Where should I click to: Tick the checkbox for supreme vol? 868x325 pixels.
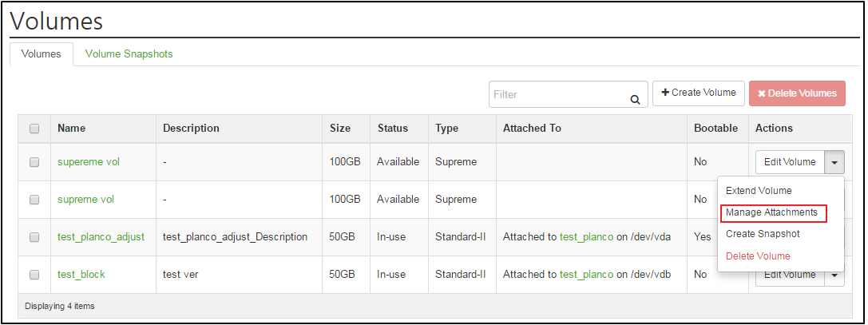click(34, 200)
